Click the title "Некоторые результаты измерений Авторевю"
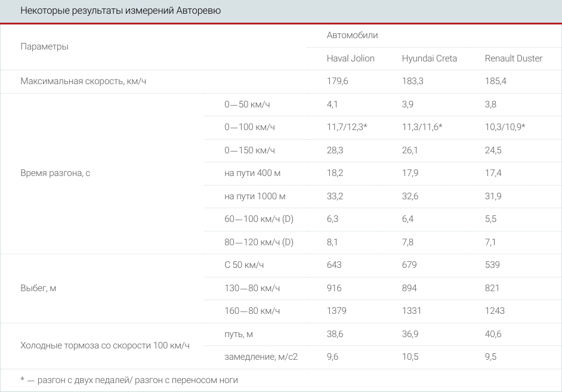The height and width of the screenshot is (392, 562). [x=121, y=10]
